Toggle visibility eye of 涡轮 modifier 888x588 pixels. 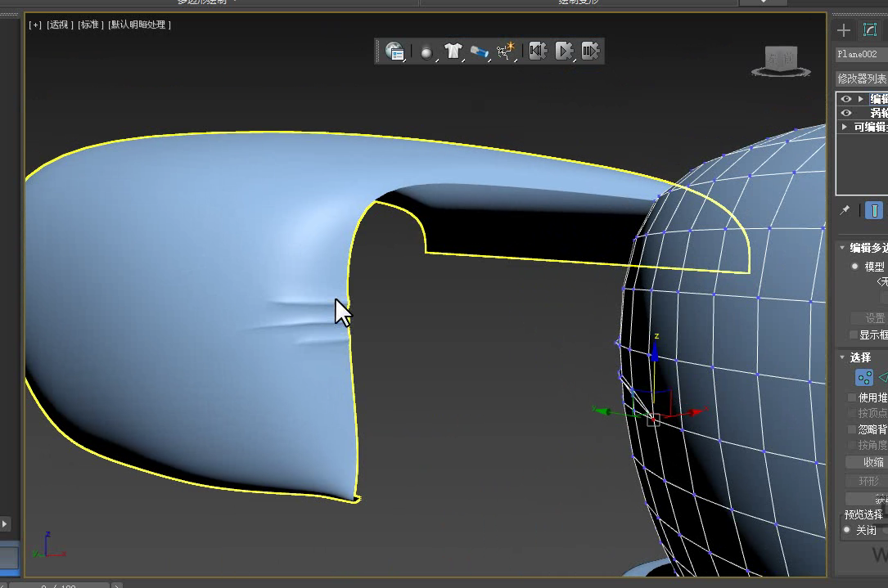(846, 113)
